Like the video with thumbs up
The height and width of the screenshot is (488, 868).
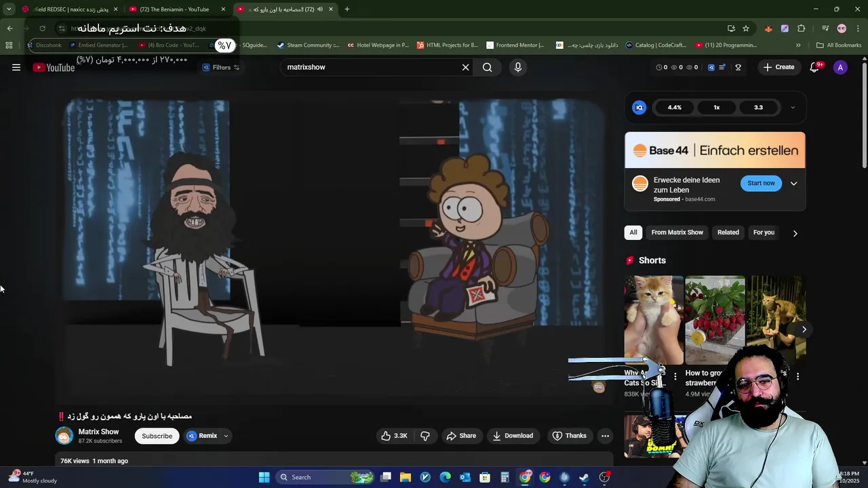(394, 436)
